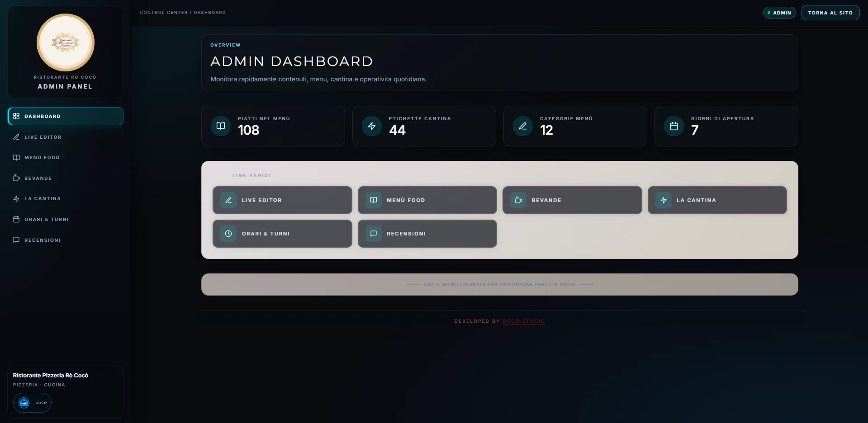868x423 pixels.
Task: Click the book icon on Piatti nel Menù card
Action: click(220, 126)
